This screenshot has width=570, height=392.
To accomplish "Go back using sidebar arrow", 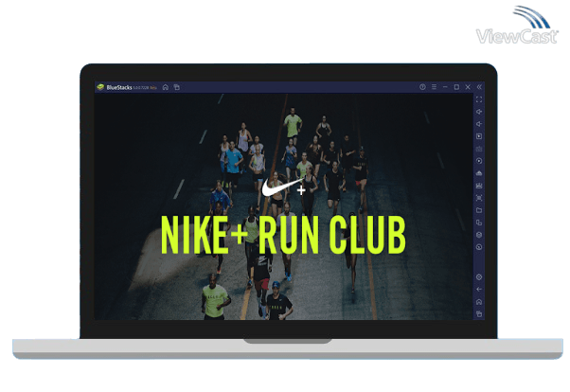I will pos(479,290).
